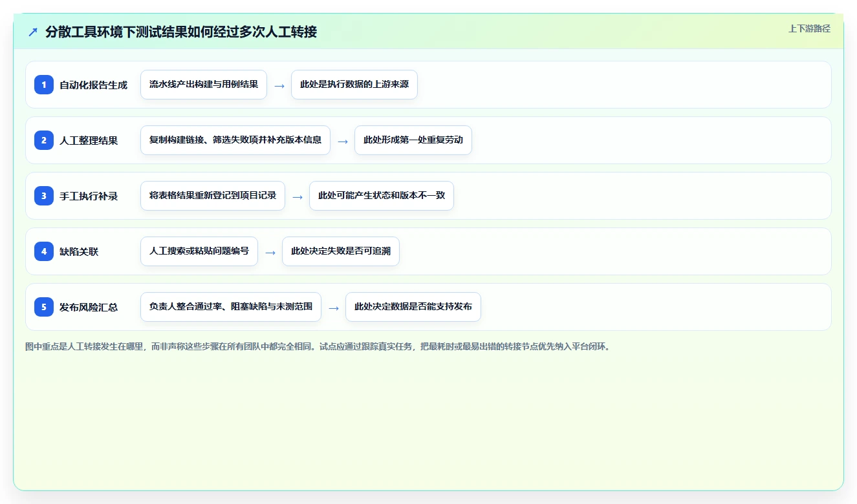
Task: Click the step 5 number badge
Action: 44,307
